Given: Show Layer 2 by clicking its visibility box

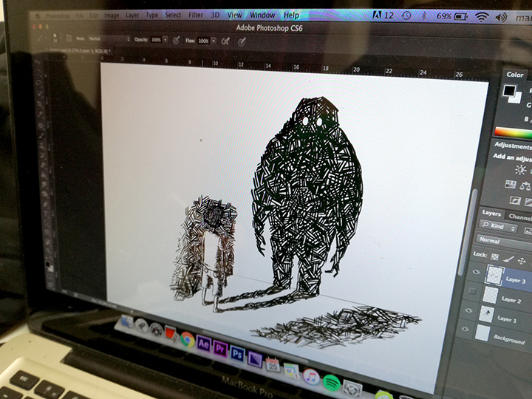Looking at the screenshot, I should pos(472,291).
